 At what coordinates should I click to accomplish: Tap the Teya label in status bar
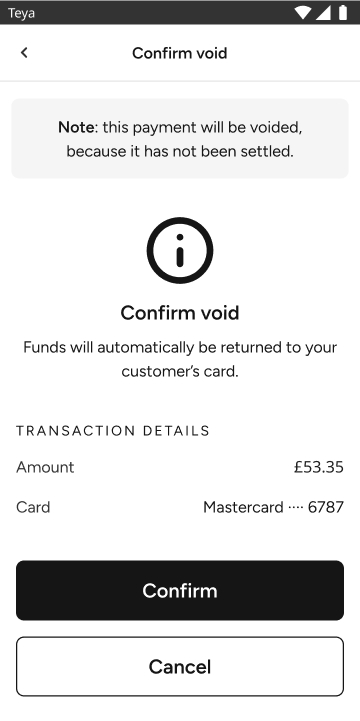click(21, 13)
